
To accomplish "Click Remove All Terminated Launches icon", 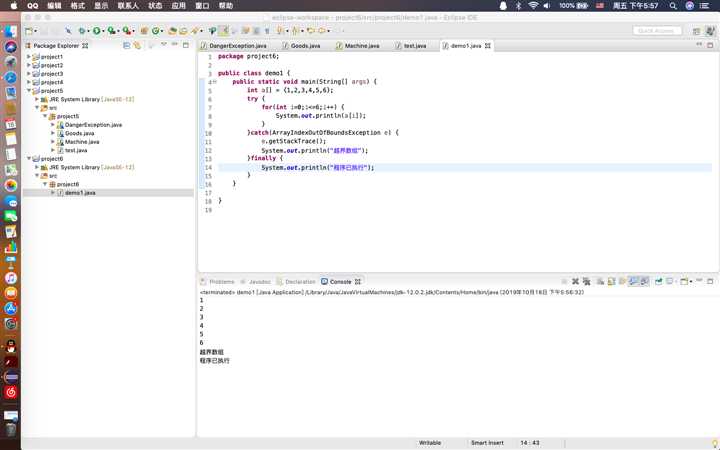I will point(586,281).
